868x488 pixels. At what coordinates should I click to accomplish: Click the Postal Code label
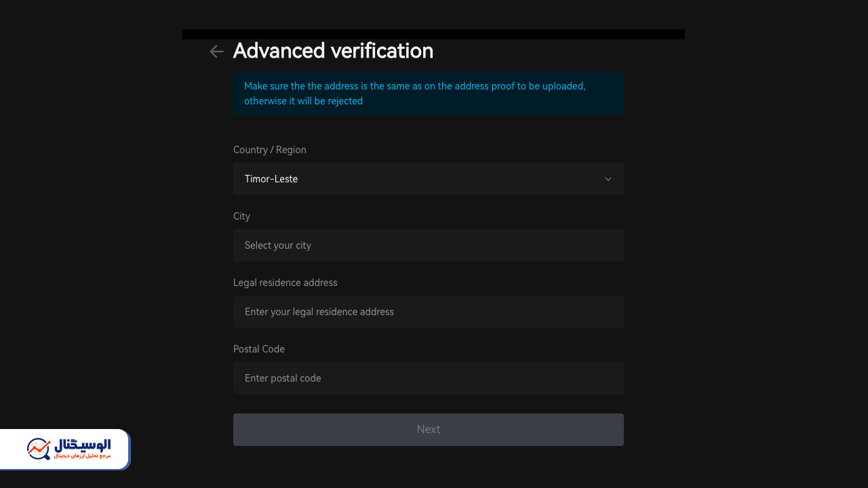click(259, 349)
